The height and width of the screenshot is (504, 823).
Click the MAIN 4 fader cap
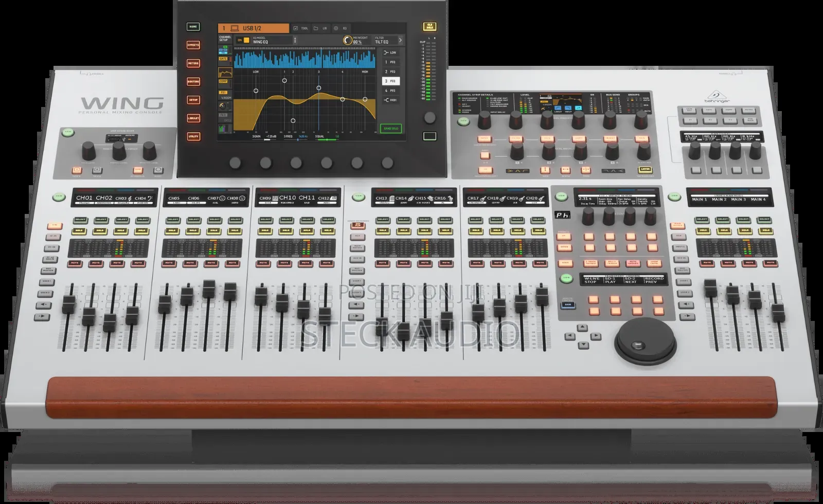coord(778,312)
